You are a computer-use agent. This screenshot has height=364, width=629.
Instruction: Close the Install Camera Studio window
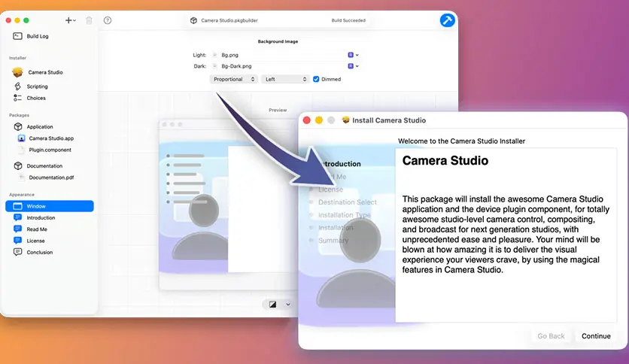pos(307,120)
